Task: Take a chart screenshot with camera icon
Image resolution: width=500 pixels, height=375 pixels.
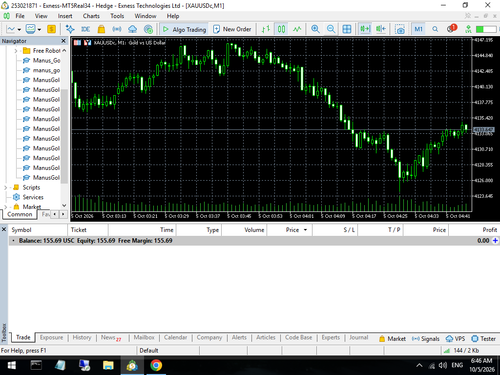Action: (400, 29)
